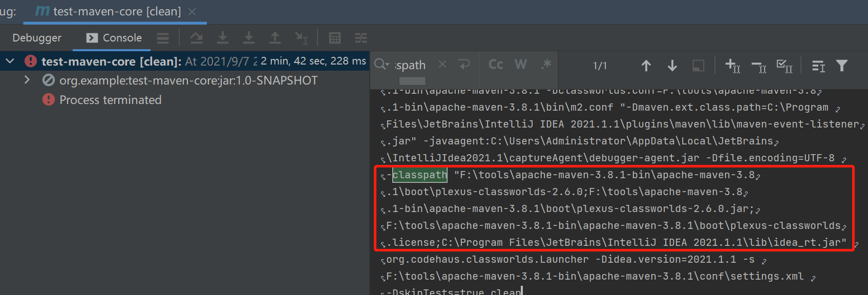Click the Step Over icon
The image size is (868, 295).
[196, 38]
